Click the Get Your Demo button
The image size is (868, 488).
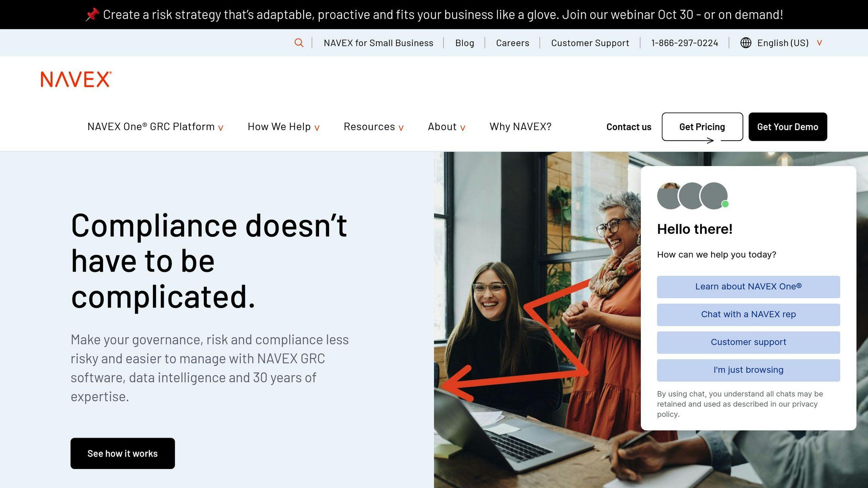pyautogui.click(x=787, y=126)
